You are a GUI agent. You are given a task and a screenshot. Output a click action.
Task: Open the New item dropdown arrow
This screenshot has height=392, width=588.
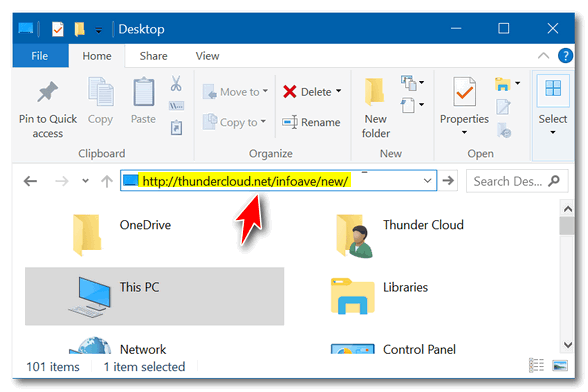pyautogui.click(x=422, y=83)
